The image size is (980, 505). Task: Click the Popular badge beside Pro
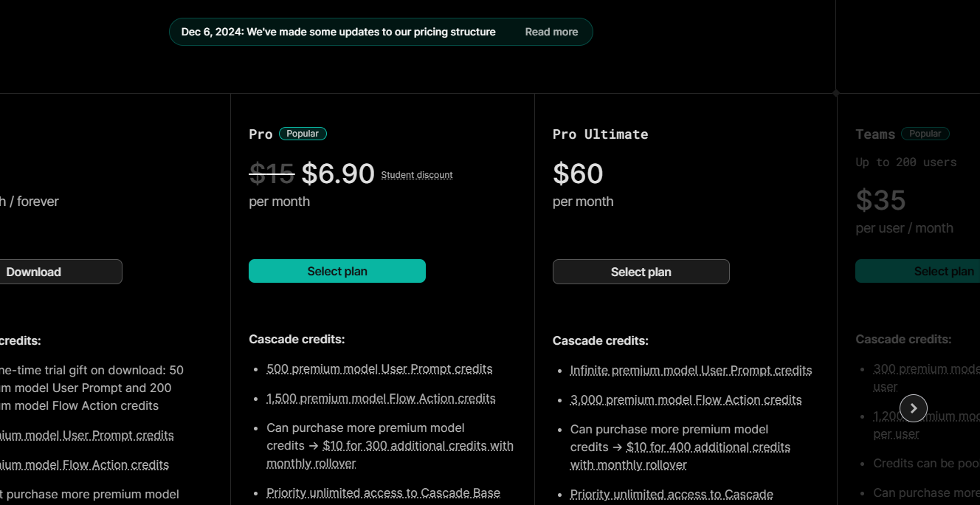point(303,134)
